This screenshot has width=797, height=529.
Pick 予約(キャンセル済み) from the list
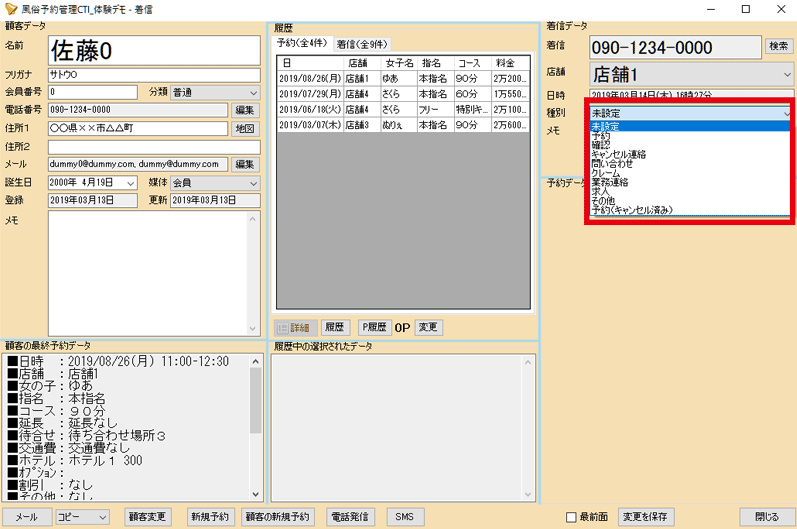[x=632, y=210]
